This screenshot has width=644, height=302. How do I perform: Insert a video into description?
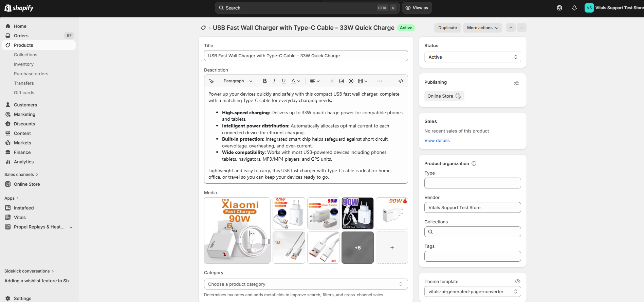click(x=351, y=81)
